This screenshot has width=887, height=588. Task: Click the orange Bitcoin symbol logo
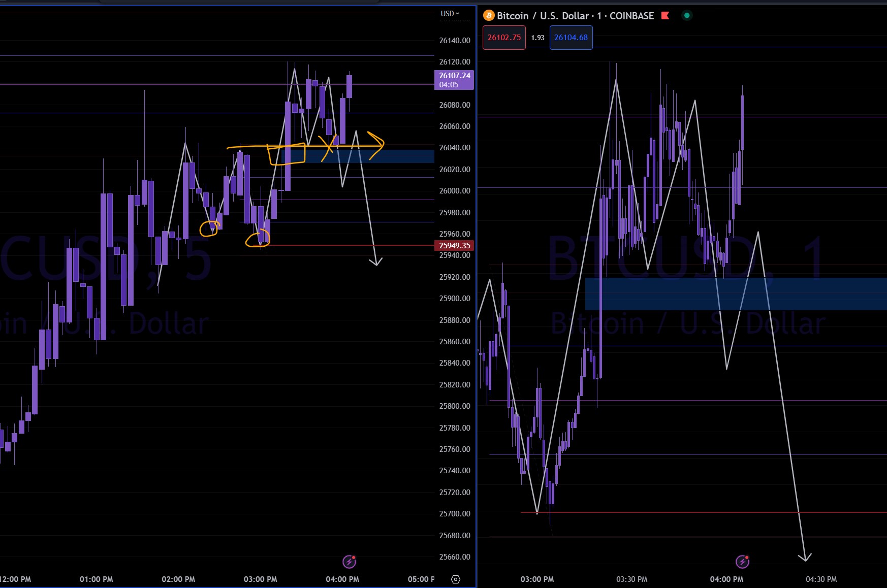(489, 16)
